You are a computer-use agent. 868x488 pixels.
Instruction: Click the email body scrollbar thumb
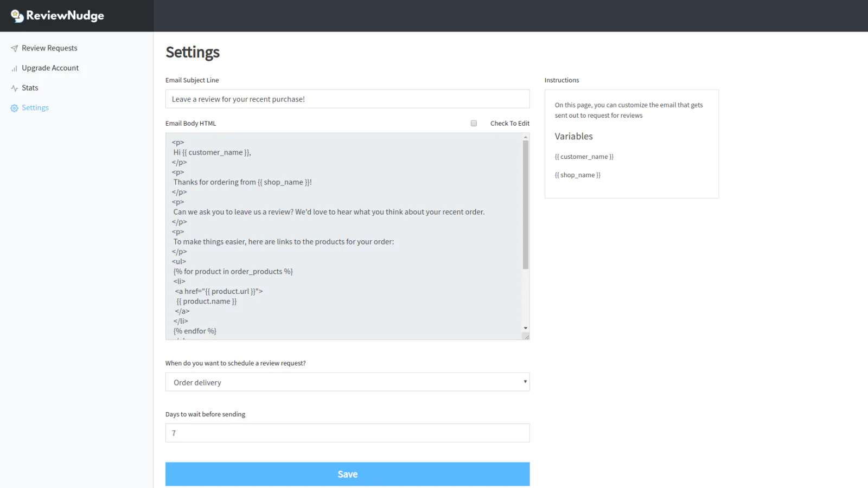click(x=525, y=204)
